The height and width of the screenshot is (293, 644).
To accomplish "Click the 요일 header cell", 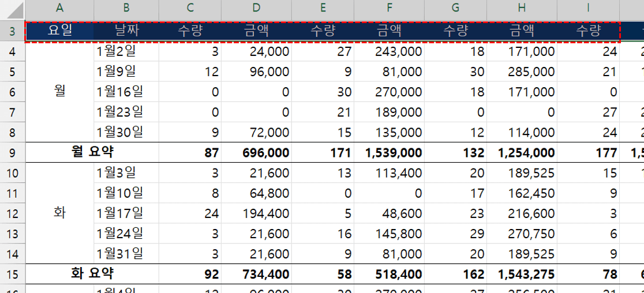I will coord(59,31).
